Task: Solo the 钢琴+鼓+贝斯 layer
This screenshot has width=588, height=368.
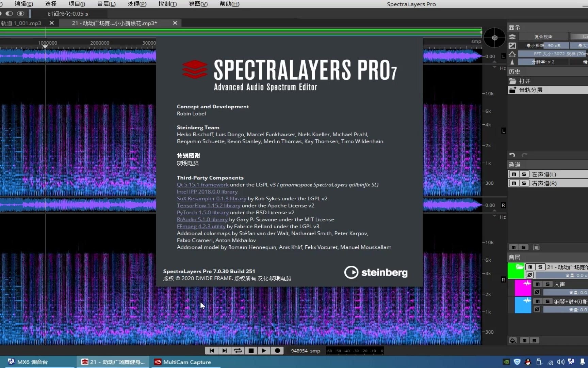Action: click(x=548, y=302)
